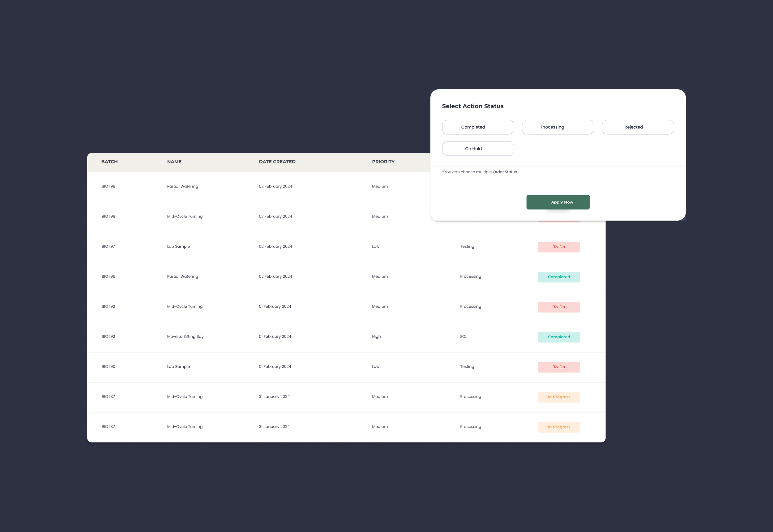Viewport: 773px width, 532px height.
Task: Click 'Medium' priority in the BIO 196 row
Action: (x=380, y=276)
